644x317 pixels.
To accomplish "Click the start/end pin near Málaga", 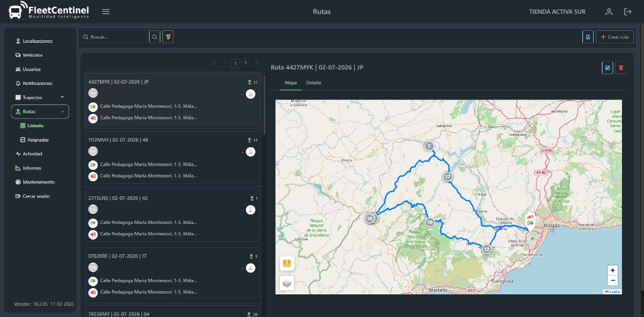I will coord(530,222).
